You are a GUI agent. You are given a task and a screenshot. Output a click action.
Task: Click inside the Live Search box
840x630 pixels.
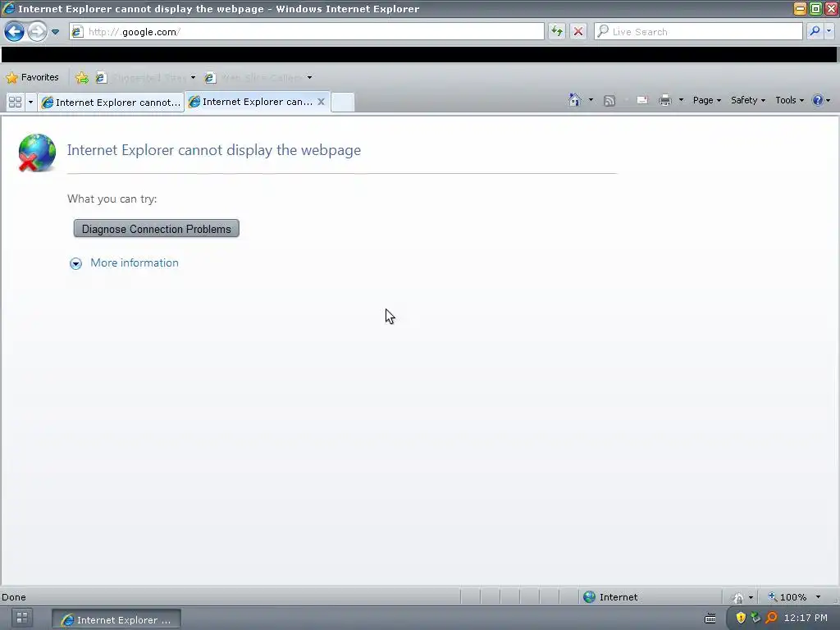(x=698, y=32)
